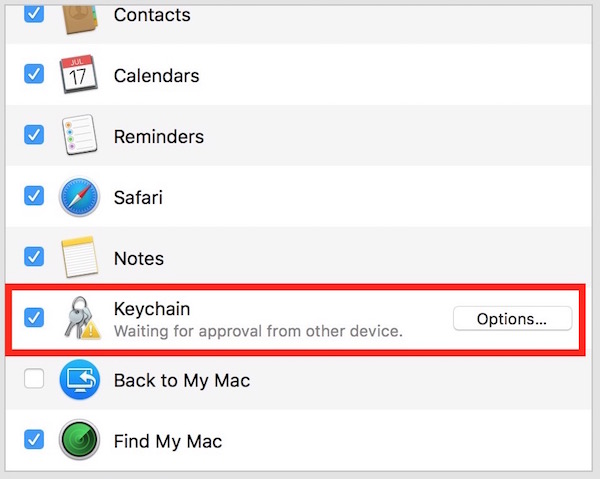Toggle the Reminders checkbox off
This screenshot has height=479, width=600.
(x=34, y=136)
